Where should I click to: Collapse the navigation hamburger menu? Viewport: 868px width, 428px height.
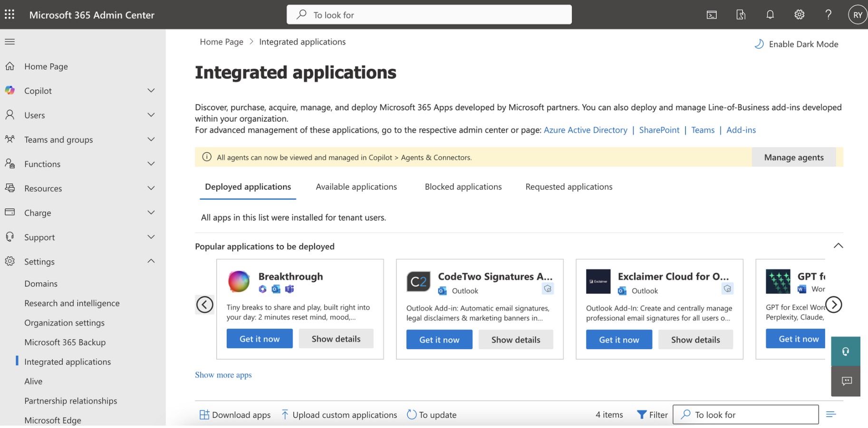(10, 42)
